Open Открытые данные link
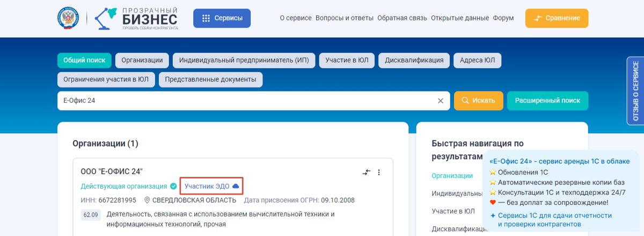The width and height of the screenshot is (644, 236). [x=460, y=18]
